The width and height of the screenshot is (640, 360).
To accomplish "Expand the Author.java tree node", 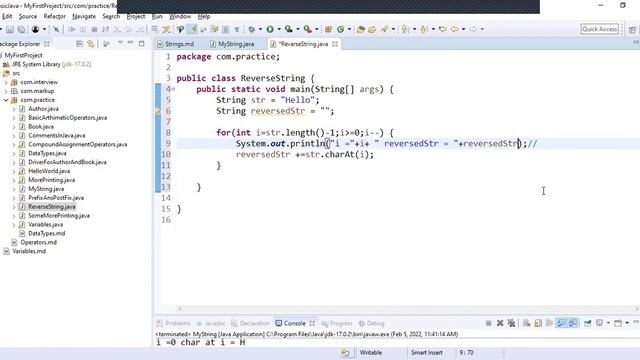I will (14, 109).
